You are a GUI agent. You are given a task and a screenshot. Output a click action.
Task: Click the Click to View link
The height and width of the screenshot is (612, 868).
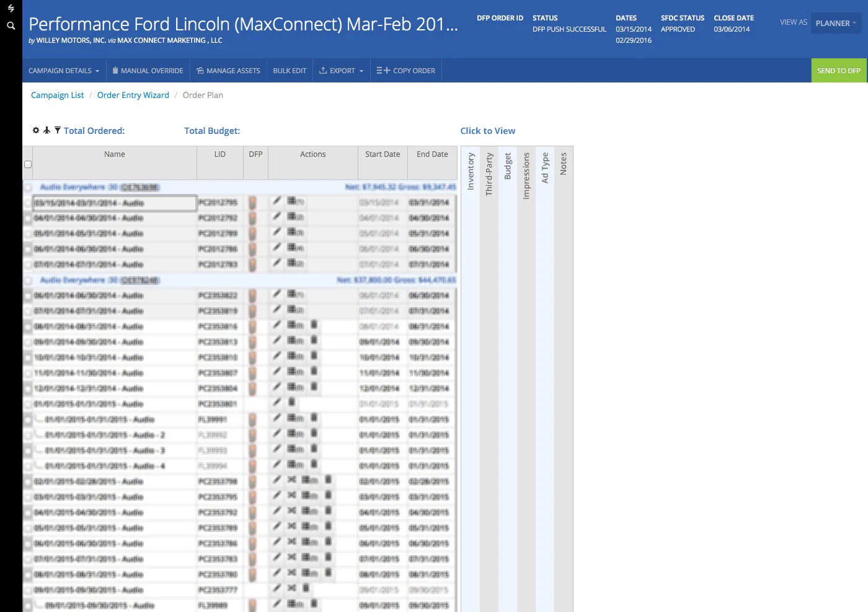488,131
